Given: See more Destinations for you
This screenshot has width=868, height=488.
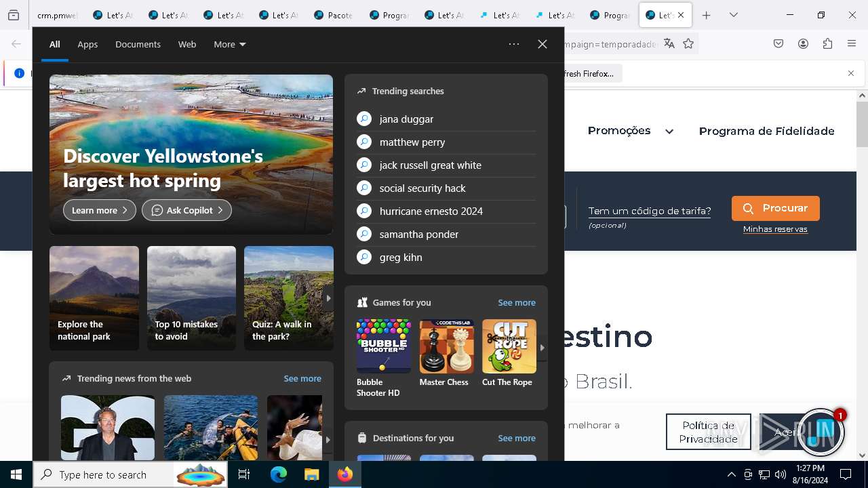Looking at the screenshot, I should tap(517, 438).
